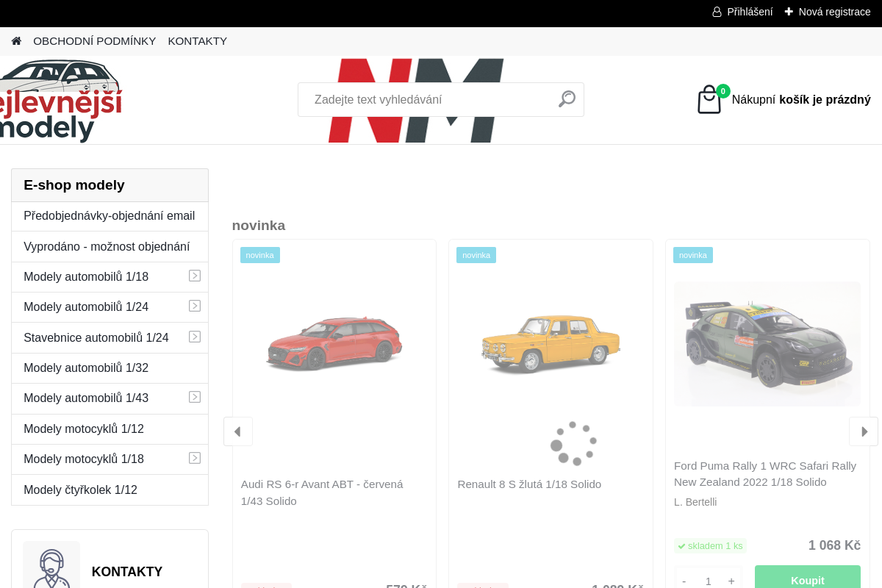This screenshot has height=588, width=882.
Task: Click the search magnifier icon
Action: point(567,99)
